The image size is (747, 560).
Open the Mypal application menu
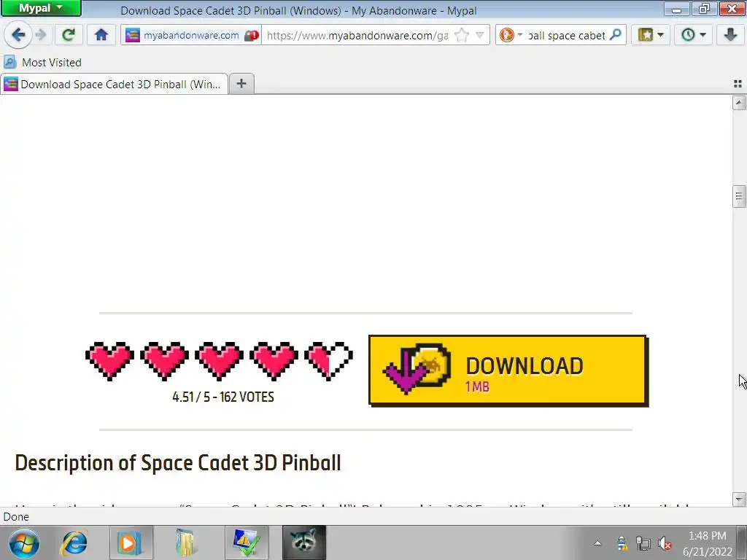coord(41,8)
